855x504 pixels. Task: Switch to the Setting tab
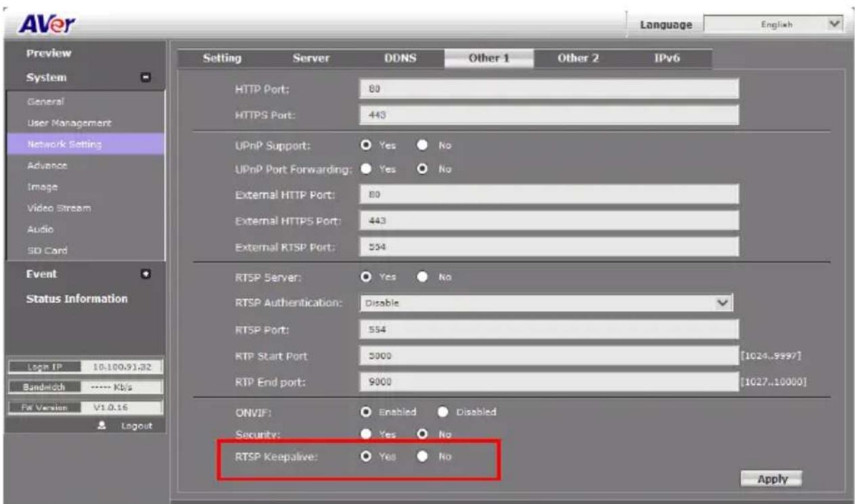(223, 59)
